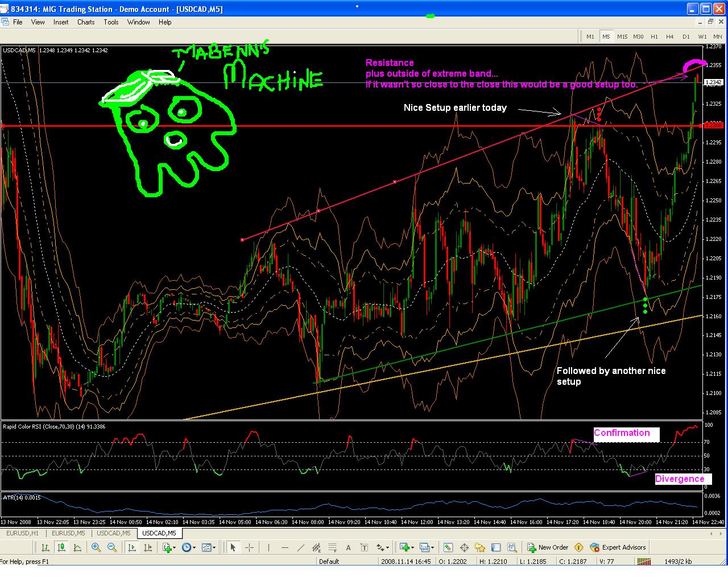Switch to the EURUSD,H1 chart tab
Viewport: 728px width, 582px height.
[x=23, y=533]
